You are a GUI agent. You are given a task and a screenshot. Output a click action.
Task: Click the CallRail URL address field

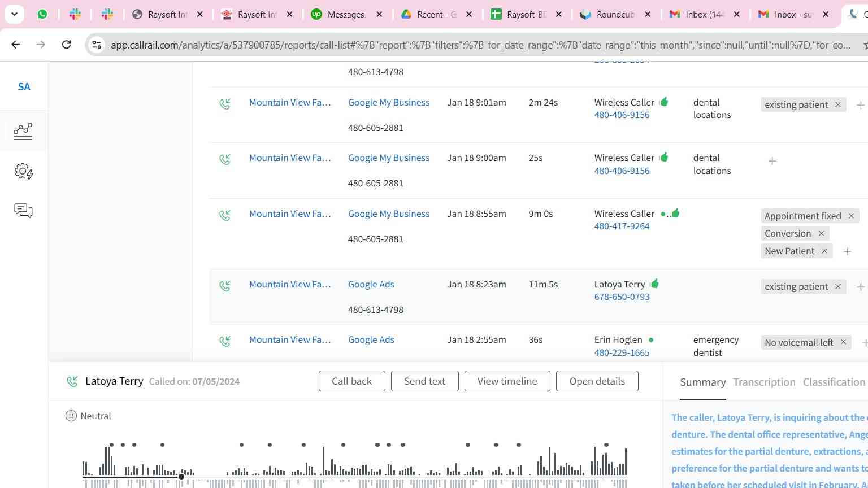coord(480,45)
